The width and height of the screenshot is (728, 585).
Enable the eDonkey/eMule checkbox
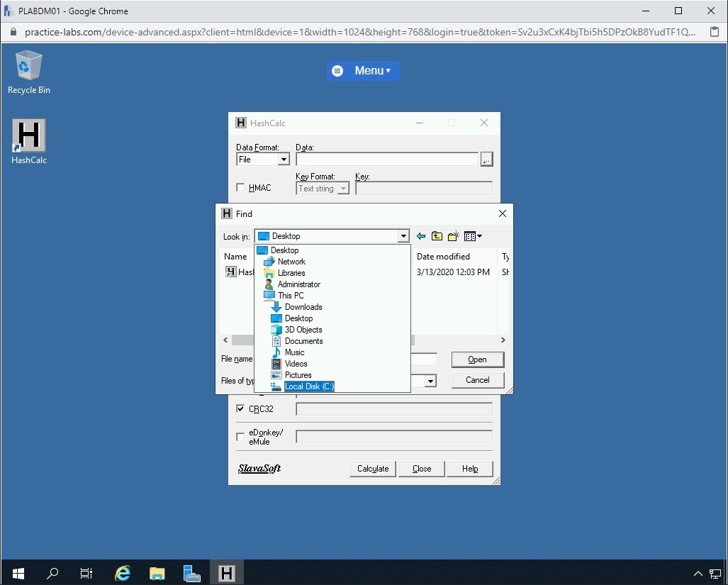coord(240,437)
